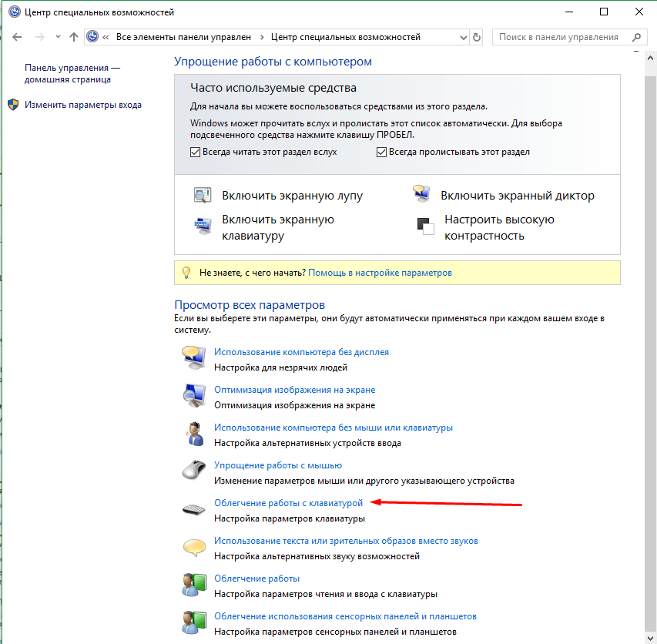The image size is (657, 644).
Task: Click the search magnifier icon in search box
Action: 636,37
